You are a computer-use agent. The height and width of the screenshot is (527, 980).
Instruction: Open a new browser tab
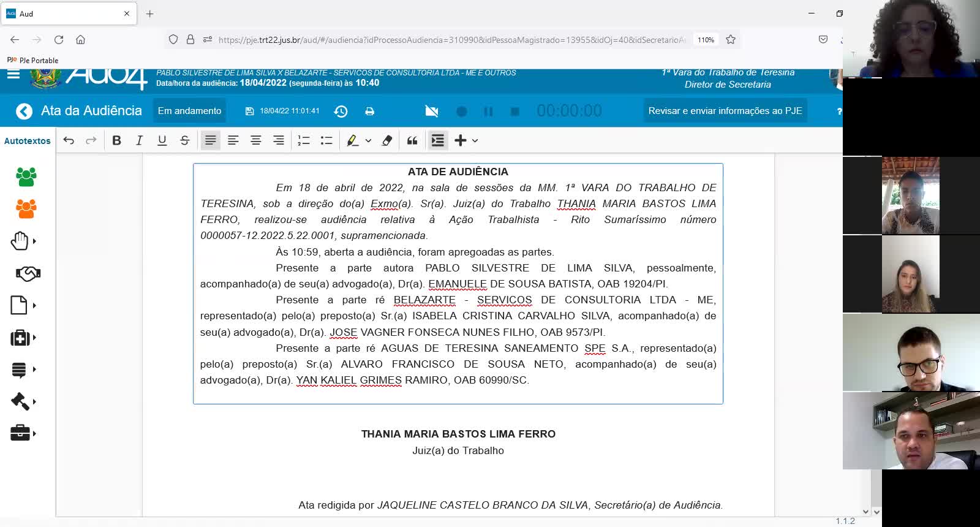tap(150, 13)
